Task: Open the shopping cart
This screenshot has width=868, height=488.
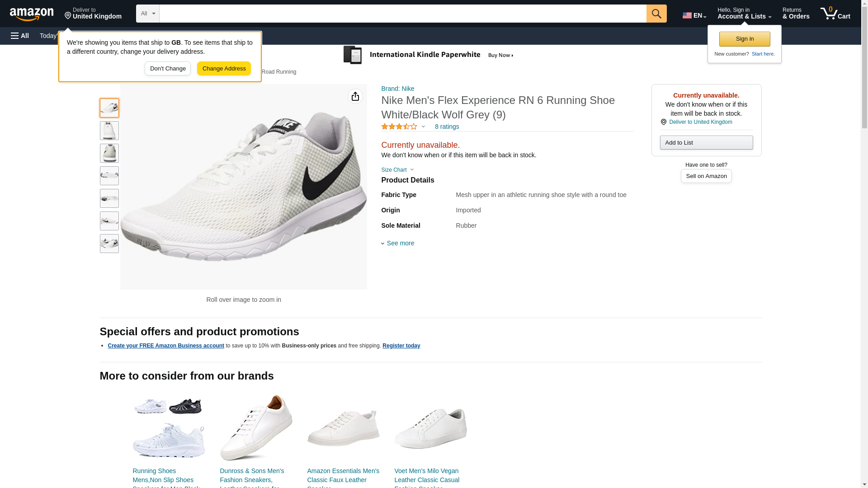Action: [835, 14]
